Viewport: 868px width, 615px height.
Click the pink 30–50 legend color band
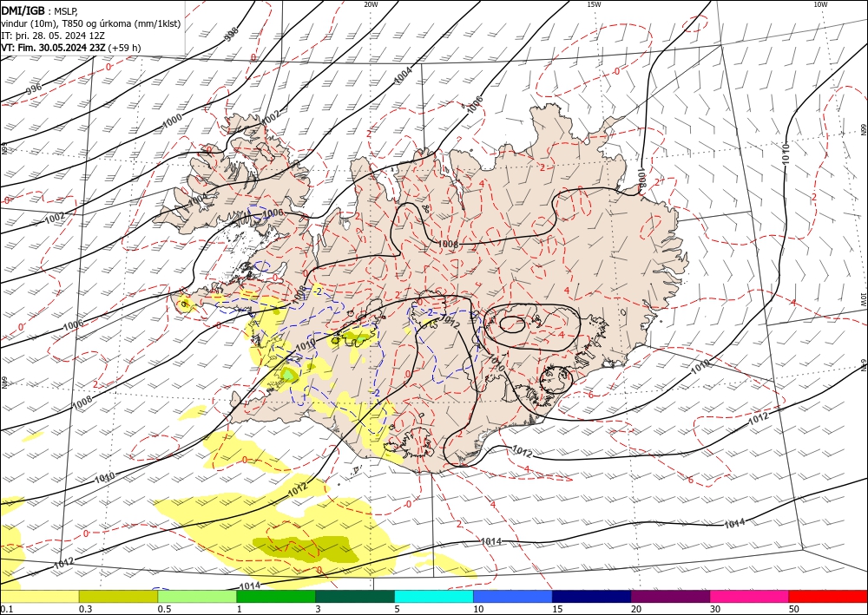coord(750,596)
